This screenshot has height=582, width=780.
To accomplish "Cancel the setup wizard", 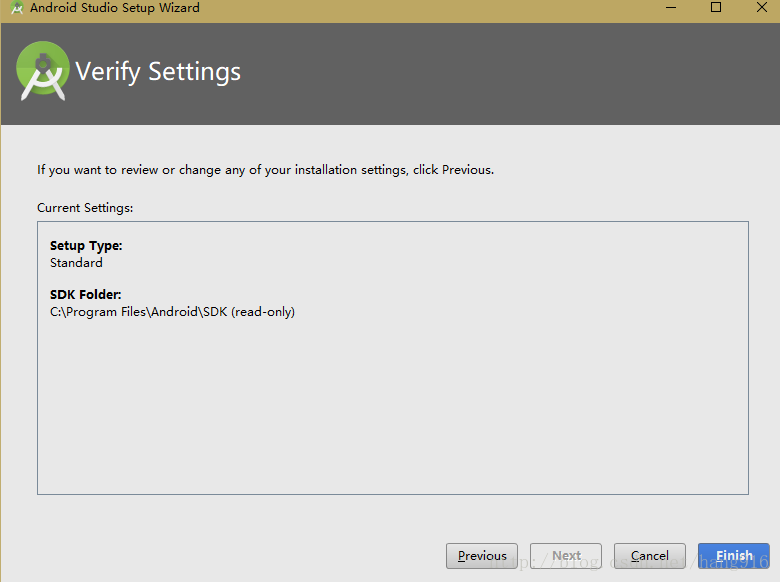I will (650, 556).
